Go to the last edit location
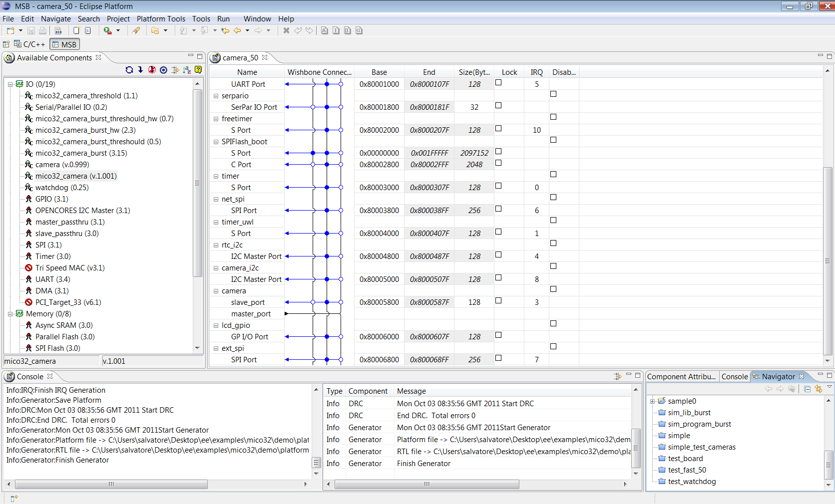 click(x=225, y=30)
